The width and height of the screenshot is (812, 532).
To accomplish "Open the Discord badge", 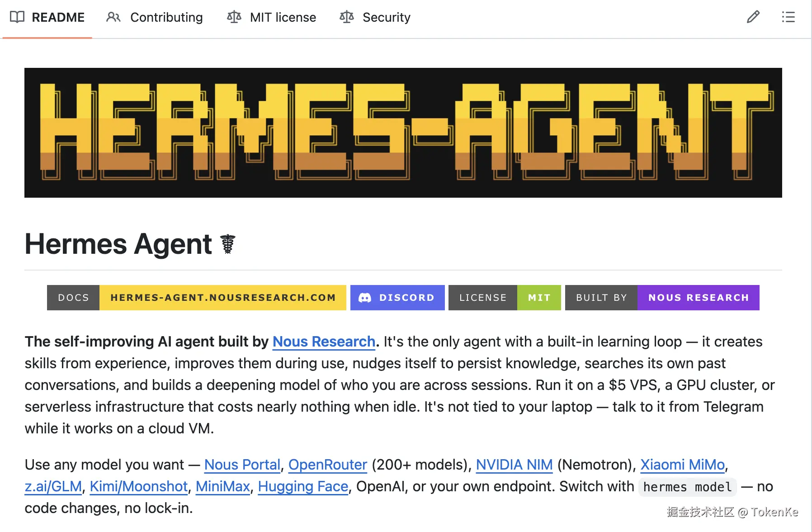I will [x=397, y=298].
